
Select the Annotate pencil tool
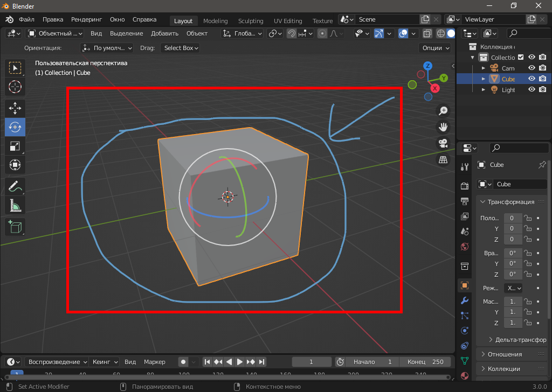click(15, 187)
